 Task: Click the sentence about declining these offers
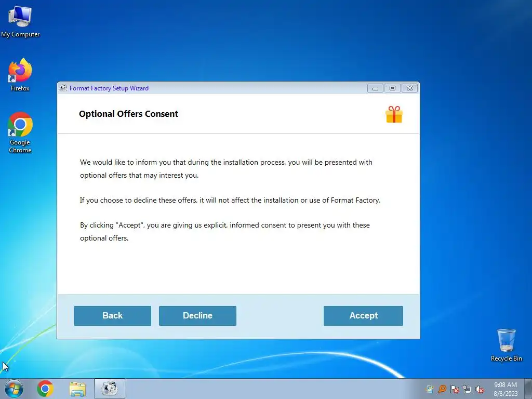pyautogui.click(x=230, y=200)
